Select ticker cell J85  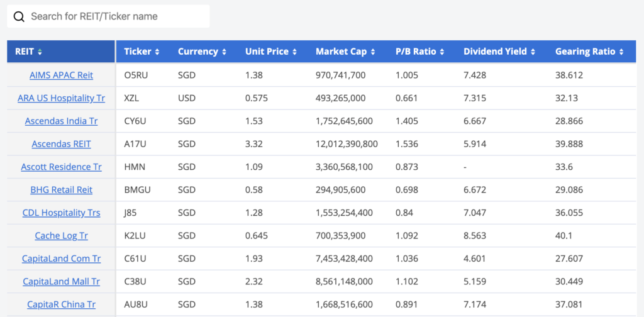pos(131,213)
